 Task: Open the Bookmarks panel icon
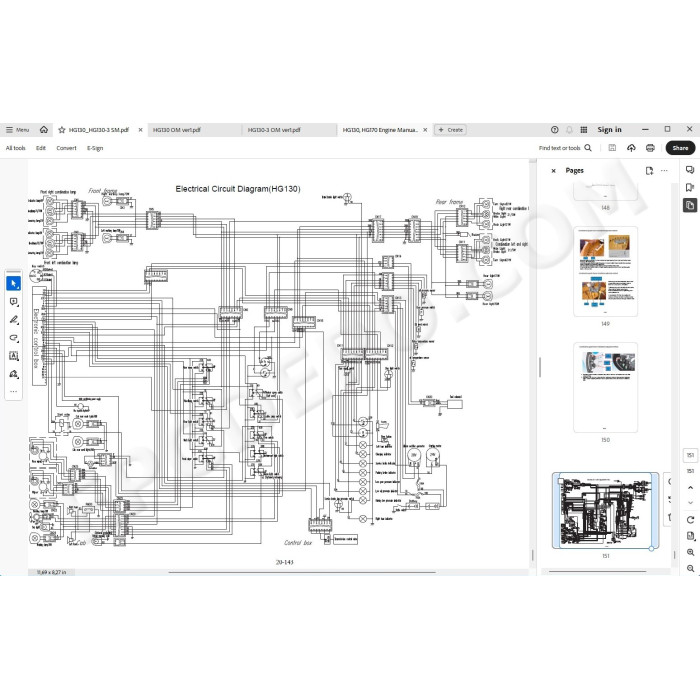[690, 187]
